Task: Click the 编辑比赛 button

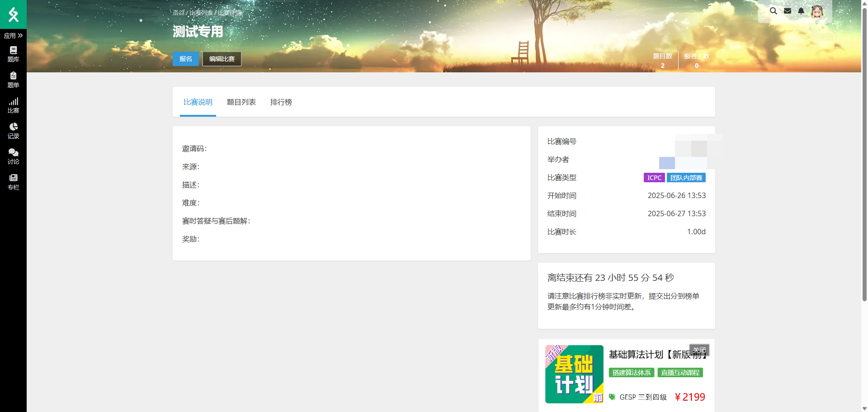Action: (222, 59)
